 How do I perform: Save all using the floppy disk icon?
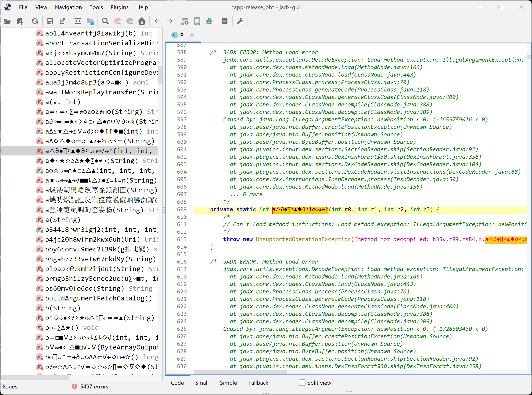50,21
